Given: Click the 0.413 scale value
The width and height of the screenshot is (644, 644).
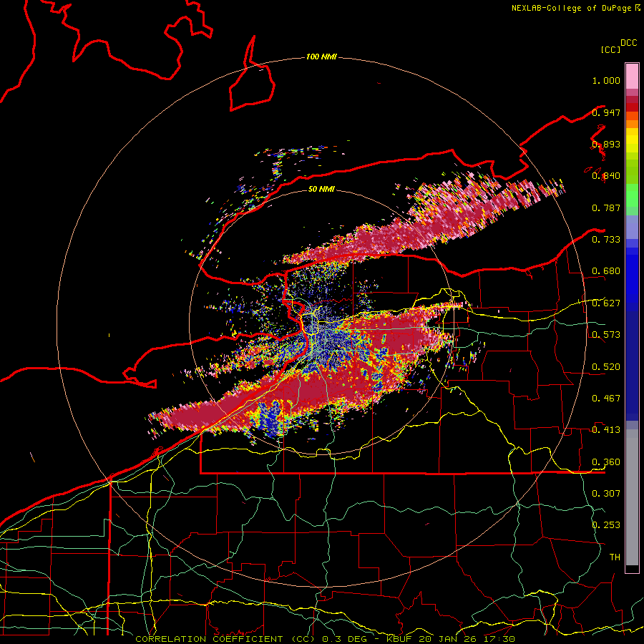Looking at the screenshot, I should 606,430.
